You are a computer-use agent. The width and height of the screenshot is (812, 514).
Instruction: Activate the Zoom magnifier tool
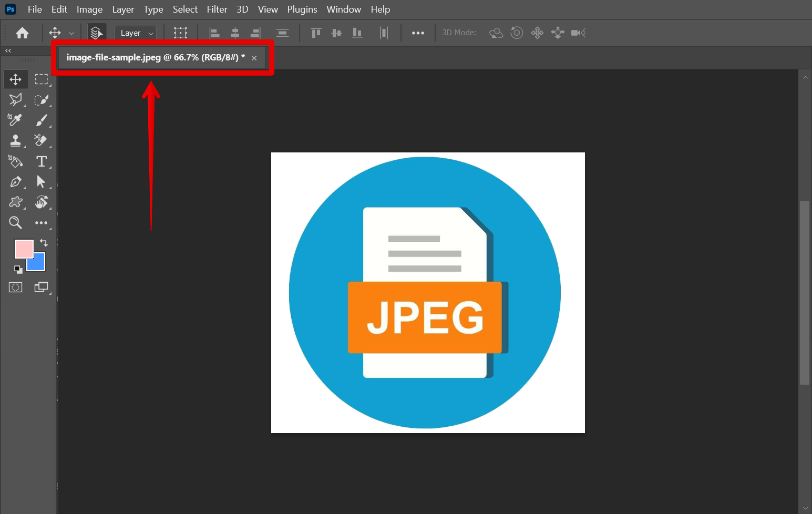15,223
